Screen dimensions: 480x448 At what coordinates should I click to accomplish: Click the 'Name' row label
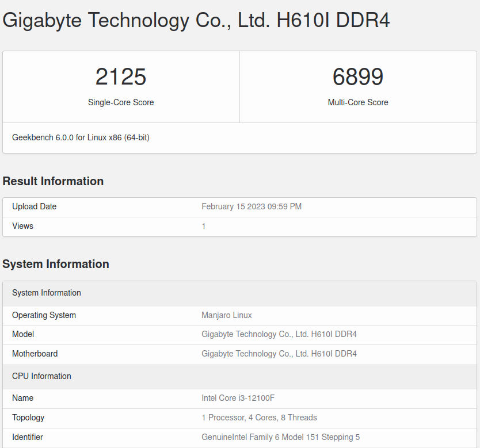point(22,398)
